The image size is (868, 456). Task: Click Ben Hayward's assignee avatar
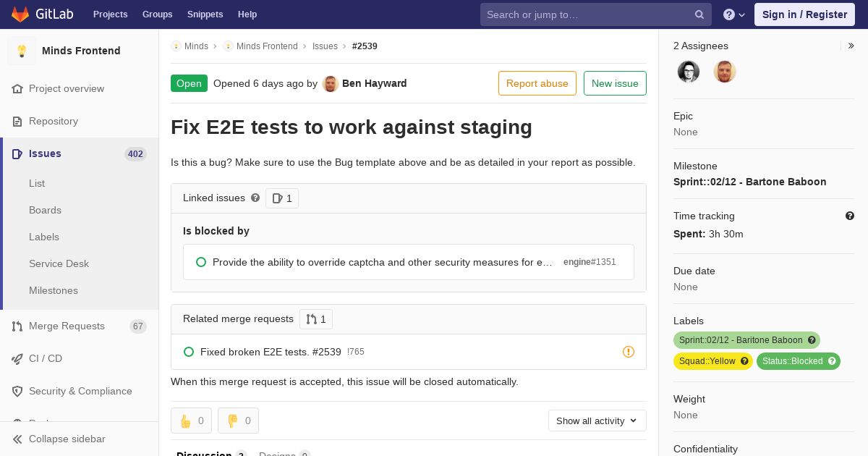coord(725,72)
